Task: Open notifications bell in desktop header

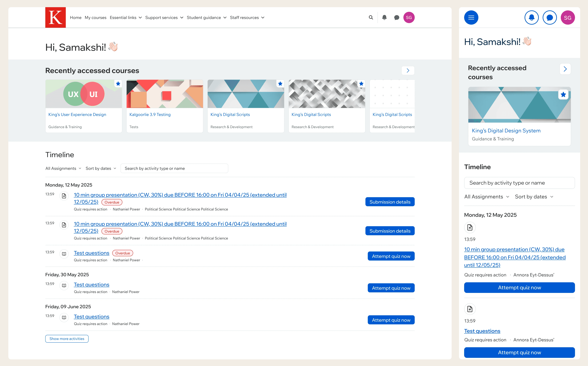Action: point(384,17)
